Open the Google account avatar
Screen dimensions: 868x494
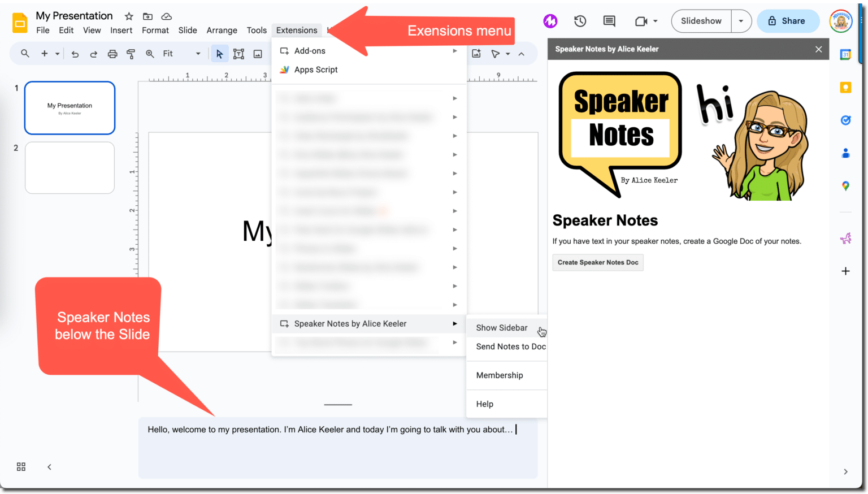840,21
